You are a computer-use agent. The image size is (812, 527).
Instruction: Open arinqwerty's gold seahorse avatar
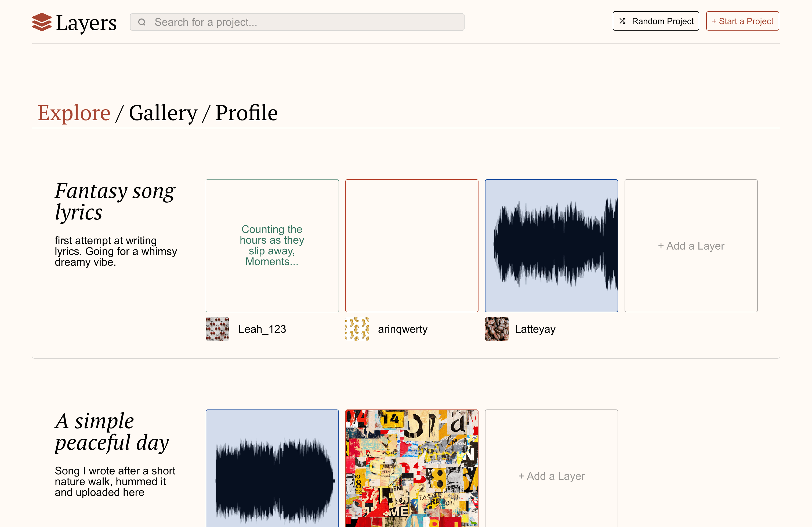click(x=357, y=329)
